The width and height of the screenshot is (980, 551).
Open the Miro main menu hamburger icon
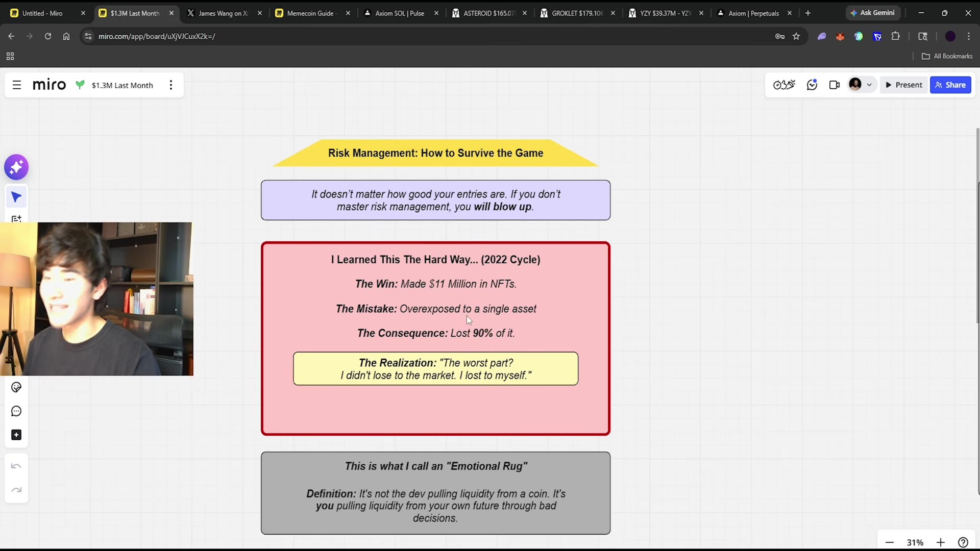coord(17,85)
